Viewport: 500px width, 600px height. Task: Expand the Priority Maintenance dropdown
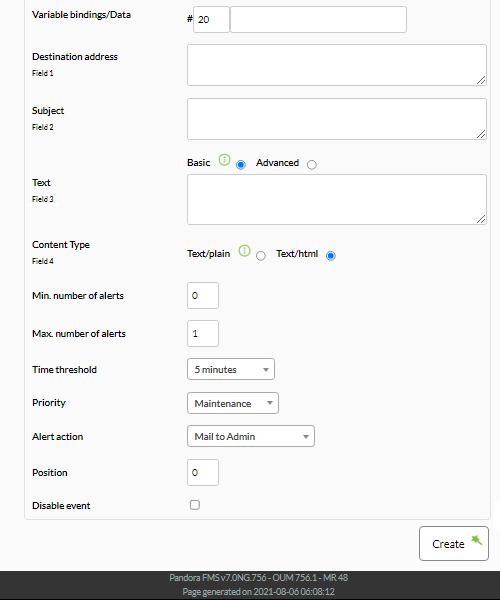233,403
